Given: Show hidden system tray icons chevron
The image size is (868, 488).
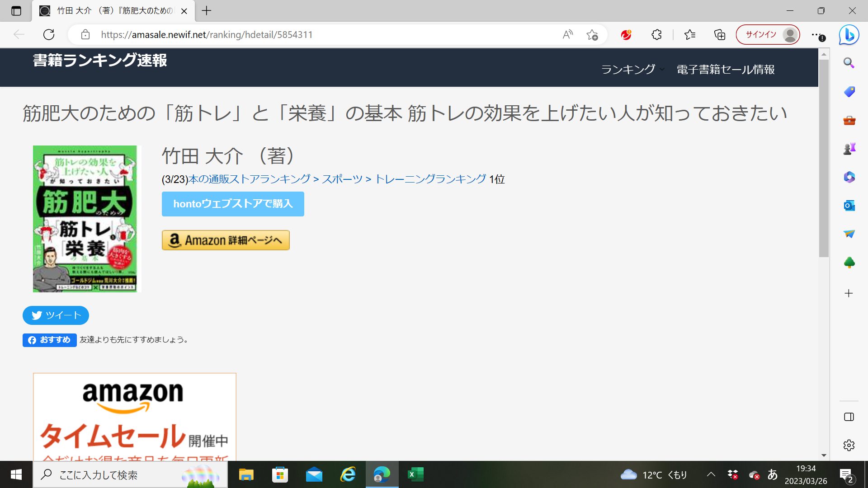Looking at the screenshot, I should pos(711,474).
